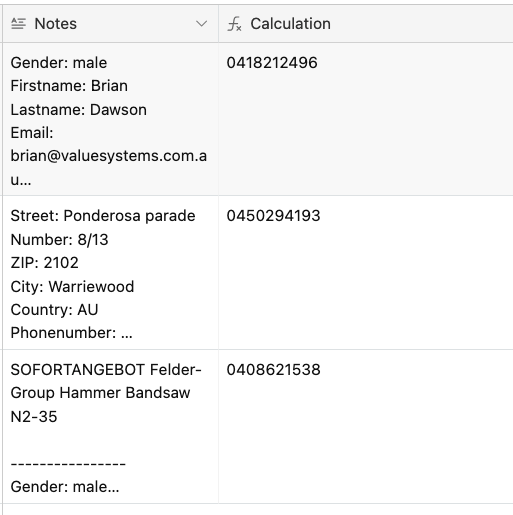Click the "Lastname: Dawson" note line

(x=79, y=110)
